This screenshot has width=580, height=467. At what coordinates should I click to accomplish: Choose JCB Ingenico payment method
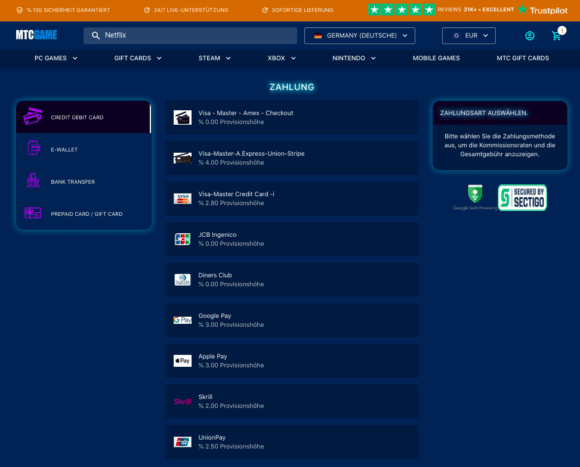click(x=292, y=239)
